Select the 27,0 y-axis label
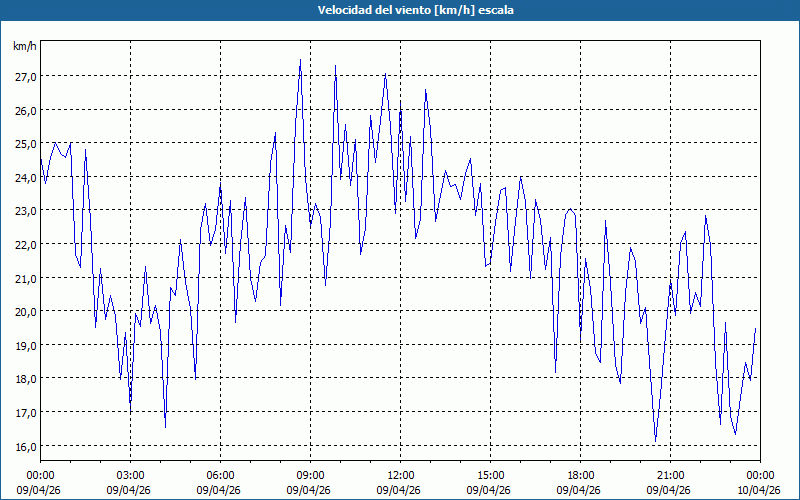The image size is (800, 500). click(25, 76)
